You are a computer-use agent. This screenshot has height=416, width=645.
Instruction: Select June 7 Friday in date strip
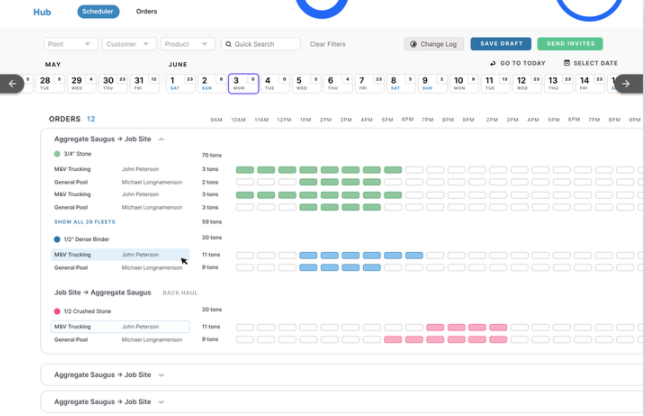tap(369, 84)
